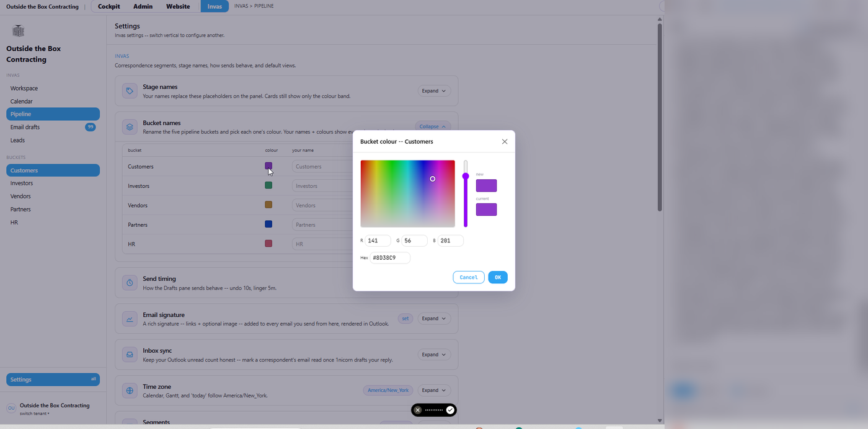
Task: Click the Stage names tag icon
Action: pyautogui.click(x=130, y=91)
